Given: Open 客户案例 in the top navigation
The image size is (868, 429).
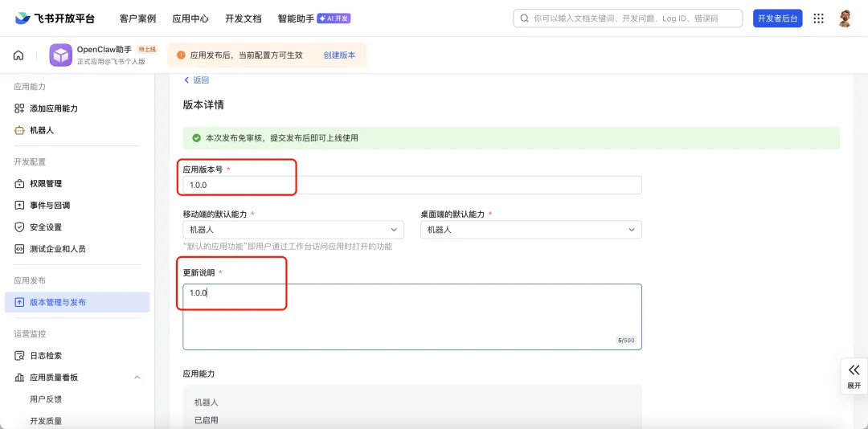Looking at the screenshot, I should click(x=137, y=18).
